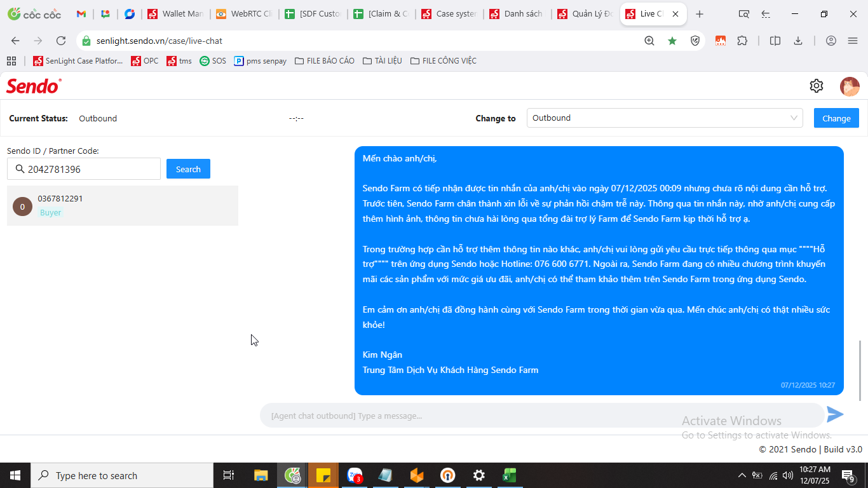Click the message timestamp 07/12/2025 10:27
This screenshot has height=488, width=868.
click(x=808, y=385)
